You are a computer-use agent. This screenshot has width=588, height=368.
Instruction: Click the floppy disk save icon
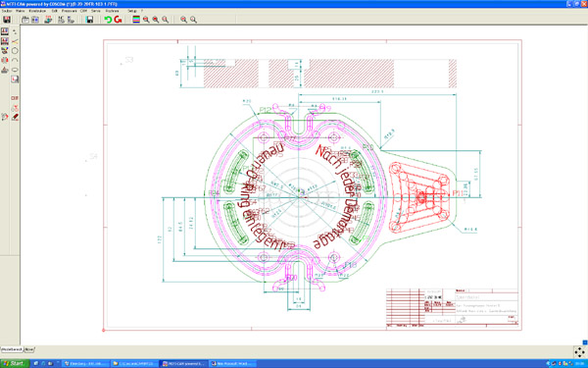coord(89,20)
